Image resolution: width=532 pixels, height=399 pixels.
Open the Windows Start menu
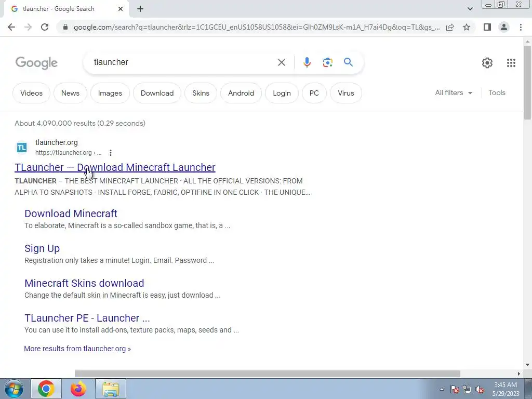coord(14,389)
